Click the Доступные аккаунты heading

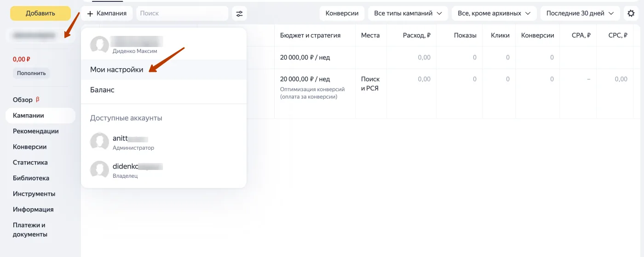coord(126,118)
